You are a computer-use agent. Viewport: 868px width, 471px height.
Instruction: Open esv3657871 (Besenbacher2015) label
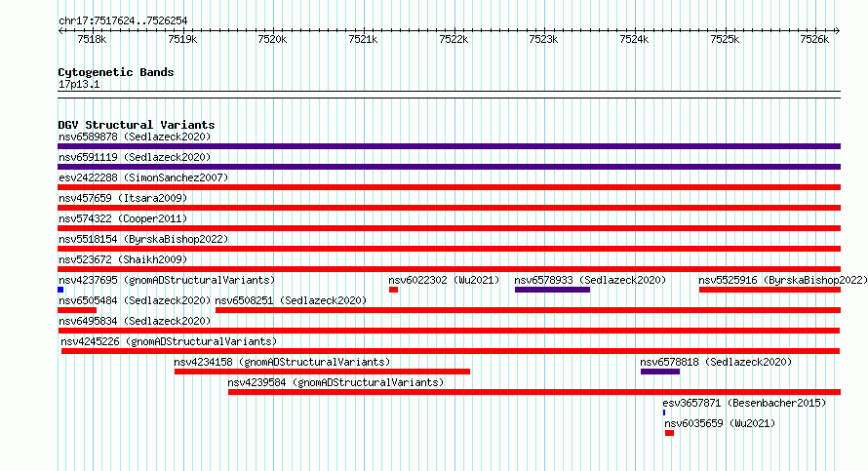pyautogui.click(x=744, y=403)
